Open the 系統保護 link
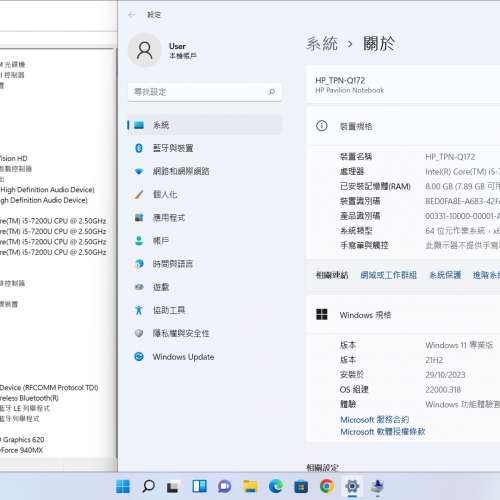Screen dimensions: 500x500 pos(445,275)
